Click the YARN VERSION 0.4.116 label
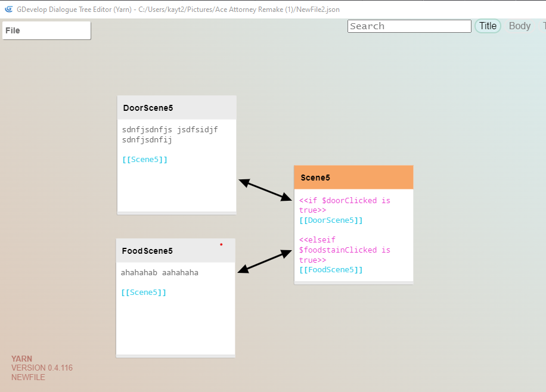Image resolution: width=546 pixels, height=392 pixels. pos(42,368)
